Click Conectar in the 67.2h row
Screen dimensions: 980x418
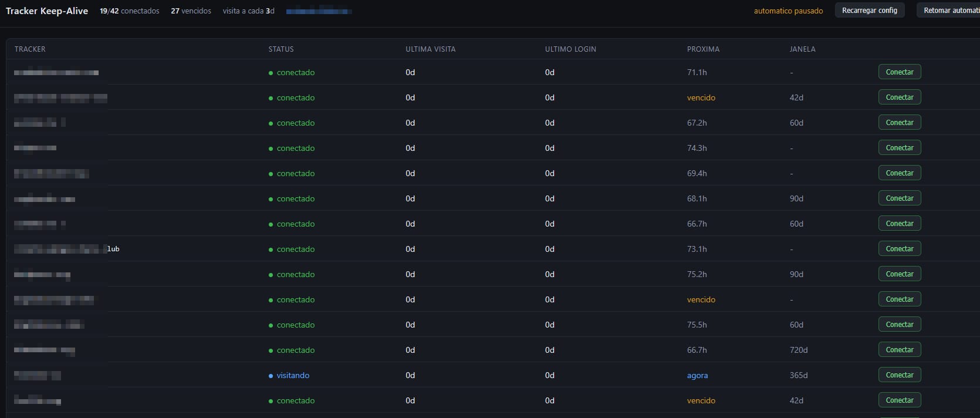click(900, 123)
